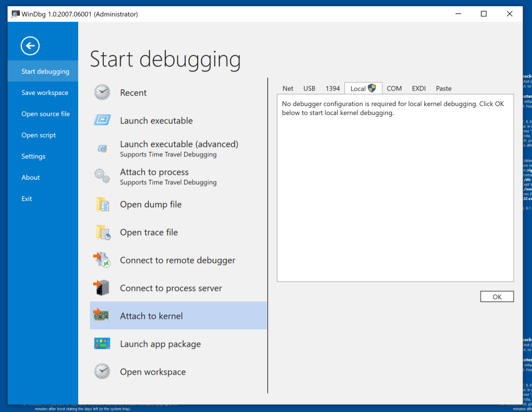Select the Open workspace label
The image size is (532, 412).
click(153, 372)
